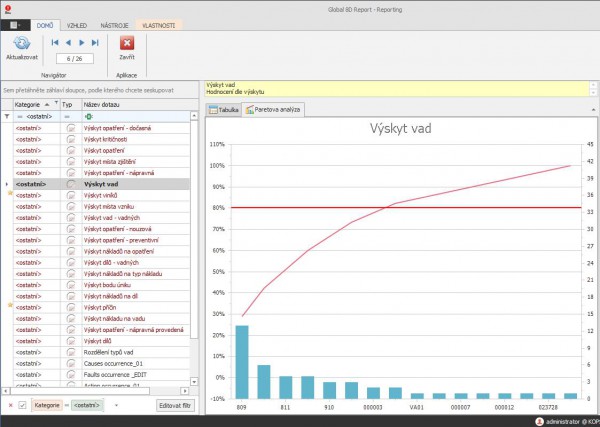Open the Kategorie column filter dropdown
The height and width of the screenshot is (427, 600).
pos(54,103)
